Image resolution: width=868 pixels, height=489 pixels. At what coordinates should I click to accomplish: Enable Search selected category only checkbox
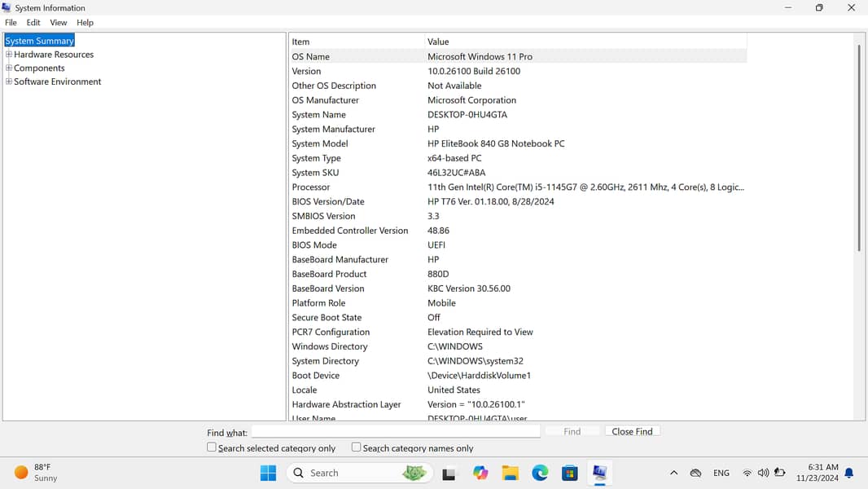point(212,447)
